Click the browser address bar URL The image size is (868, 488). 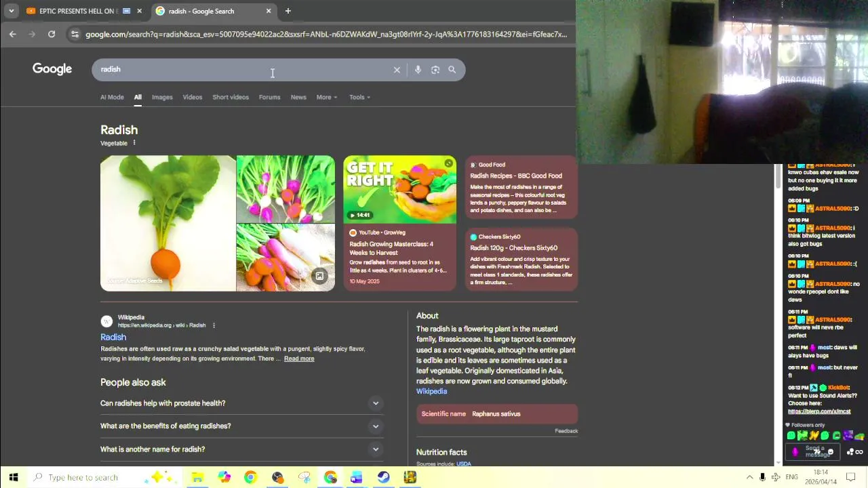(326, 34)
